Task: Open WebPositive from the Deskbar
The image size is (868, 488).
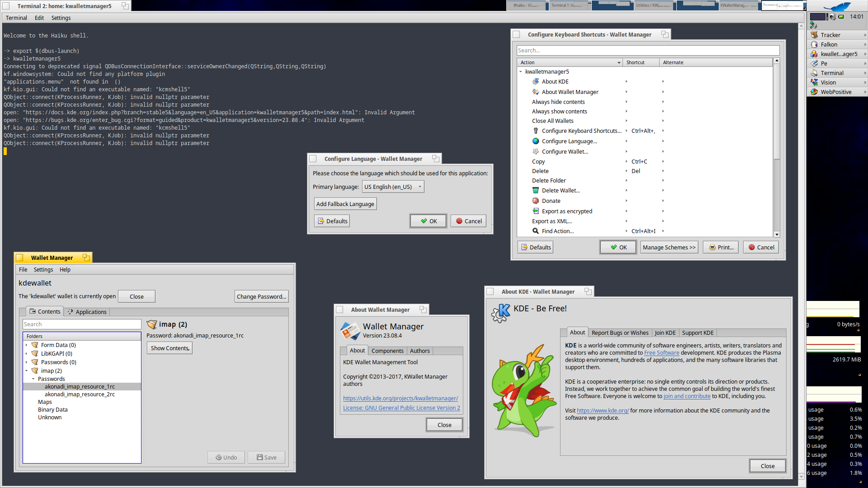Action: click(836, 92)
